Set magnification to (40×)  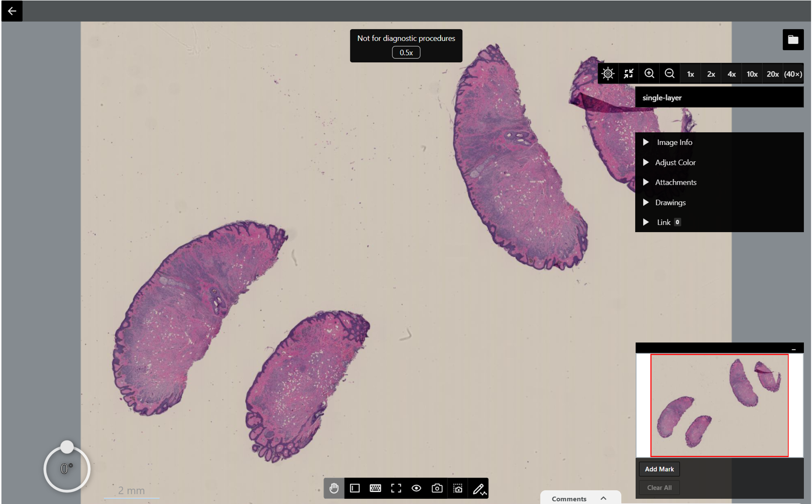(x=793, y=74)
